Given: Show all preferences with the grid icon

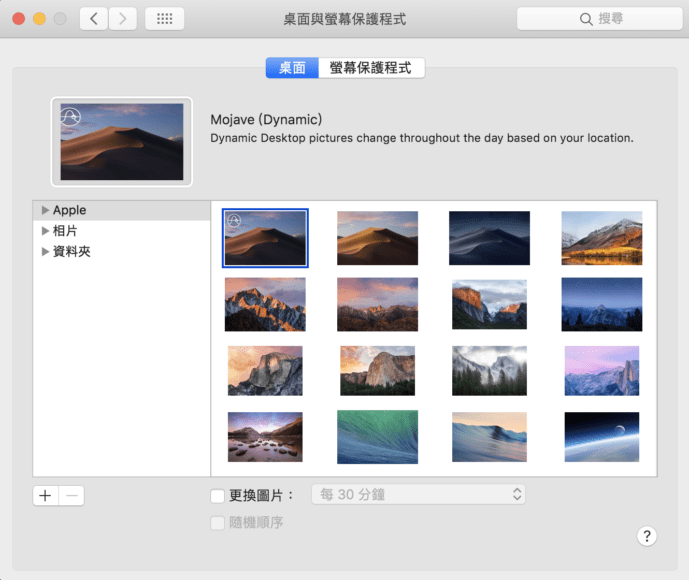Looking at the screenshot, I should [164, 18].
